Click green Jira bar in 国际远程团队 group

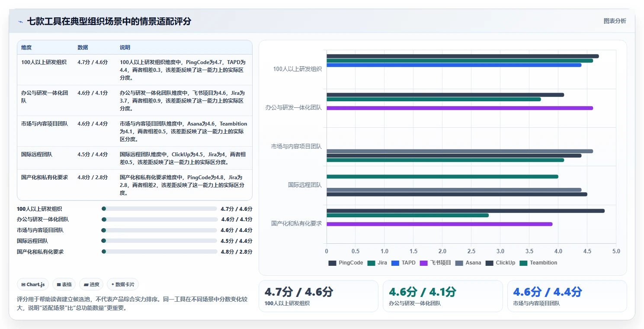(442, 177)
